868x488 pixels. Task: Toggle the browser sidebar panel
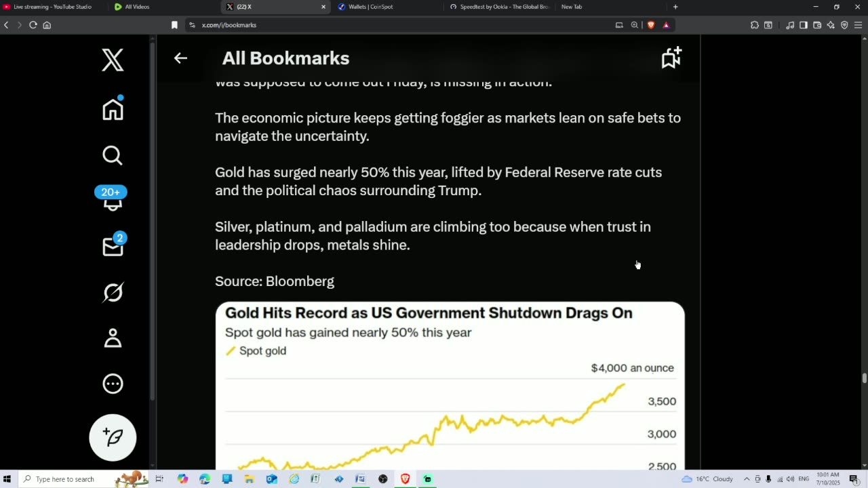(x=804, y=25)
